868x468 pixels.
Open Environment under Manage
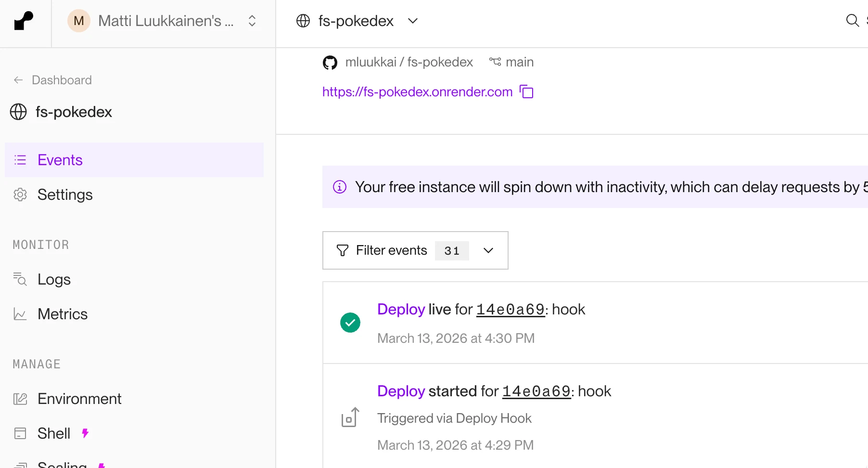point(134,399)
